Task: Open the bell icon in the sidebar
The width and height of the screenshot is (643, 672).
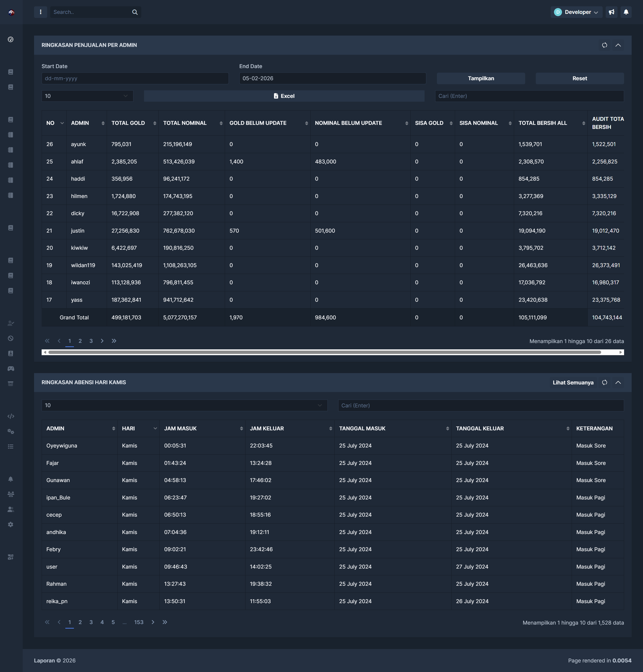Action: 11,479
